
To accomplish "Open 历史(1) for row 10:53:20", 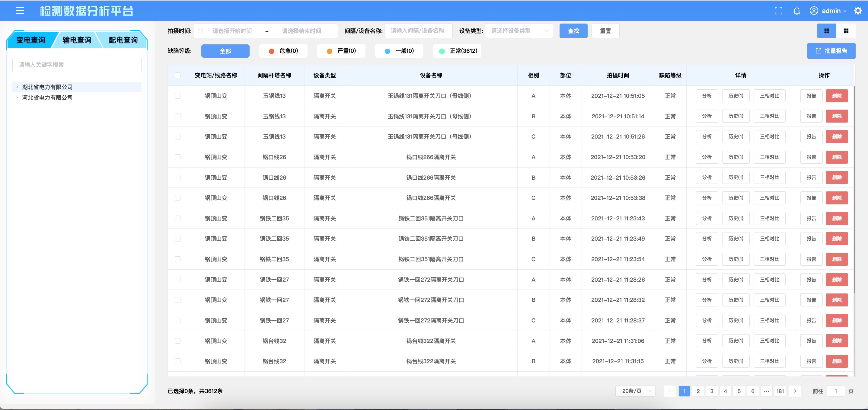I will point(736,157).
